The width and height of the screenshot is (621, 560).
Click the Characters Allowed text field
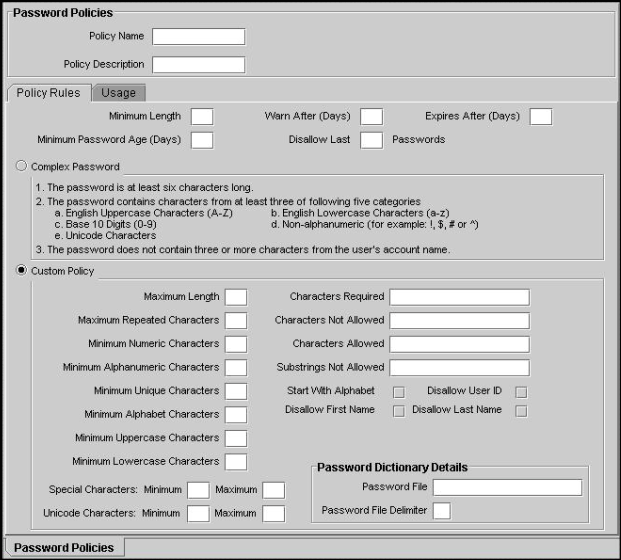click(x=459, y=344)
